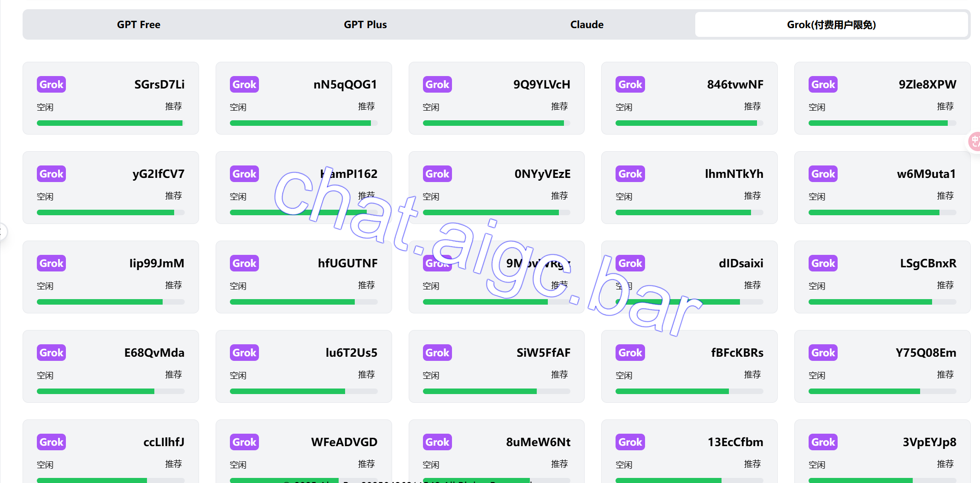Click the Grok badge on E68QvMda card
The width and height of the screenshot is (980, 483).
tap(51, 353)
